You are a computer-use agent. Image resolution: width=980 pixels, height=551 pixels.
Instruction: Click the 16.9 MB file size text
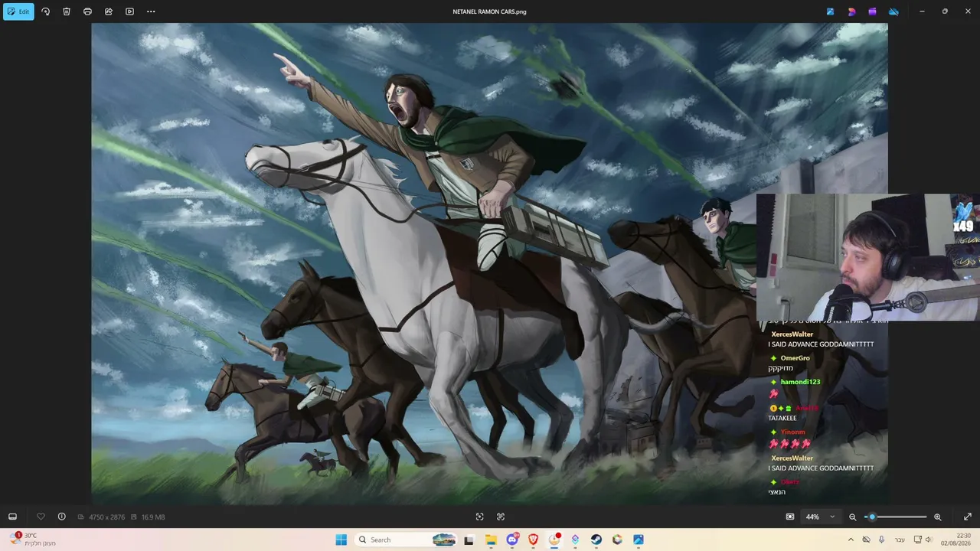[x=153, y=517]
